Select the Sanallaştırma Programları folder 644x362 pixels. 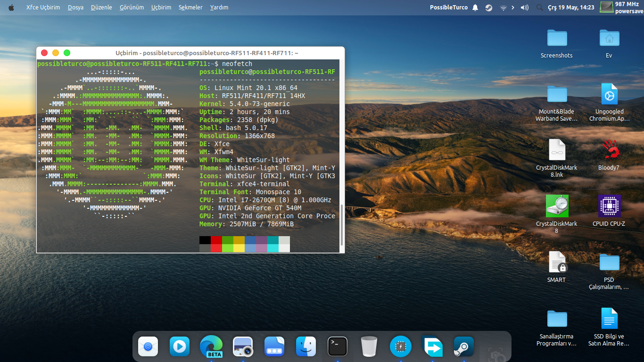click(557, 328)
